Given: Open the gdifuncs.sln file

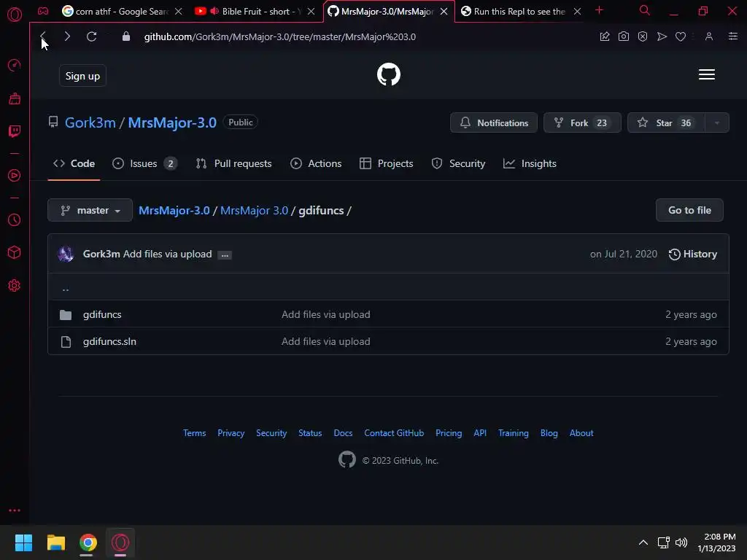Looking at the screenshot, I should pyautogui.click(x=109, y=341).
